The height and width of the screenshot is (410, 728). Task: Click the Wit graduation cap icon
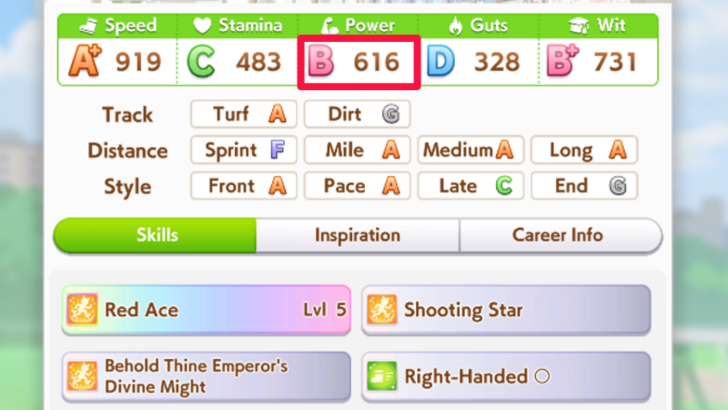(578, 26)
